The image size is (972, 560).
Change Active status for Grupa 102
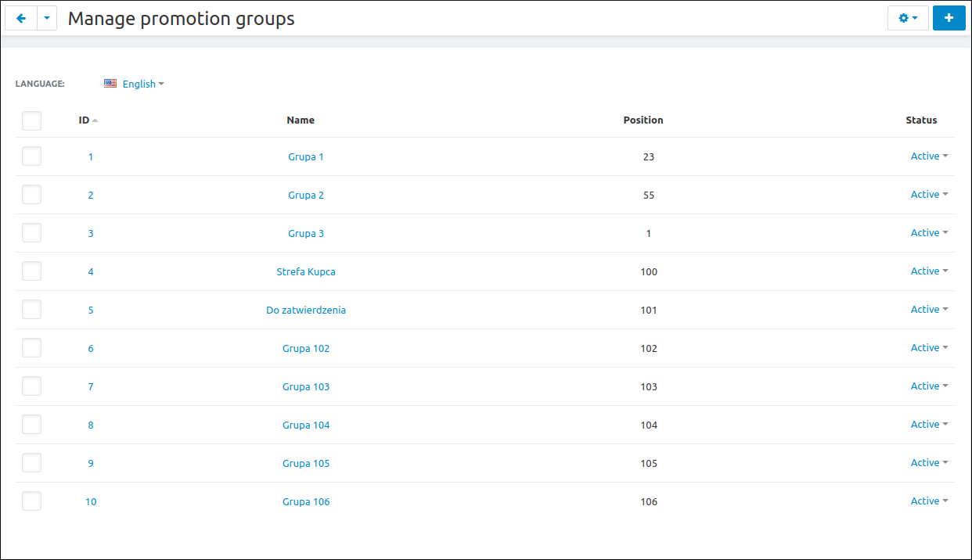point(929,347)
